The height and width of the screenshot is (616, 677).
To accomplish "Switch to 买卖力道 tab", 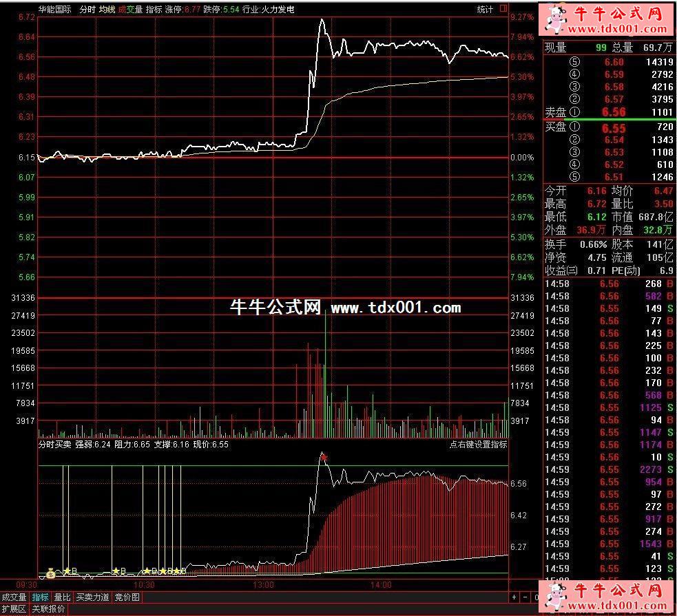I will pyautogui.click(x=92, y=597).
